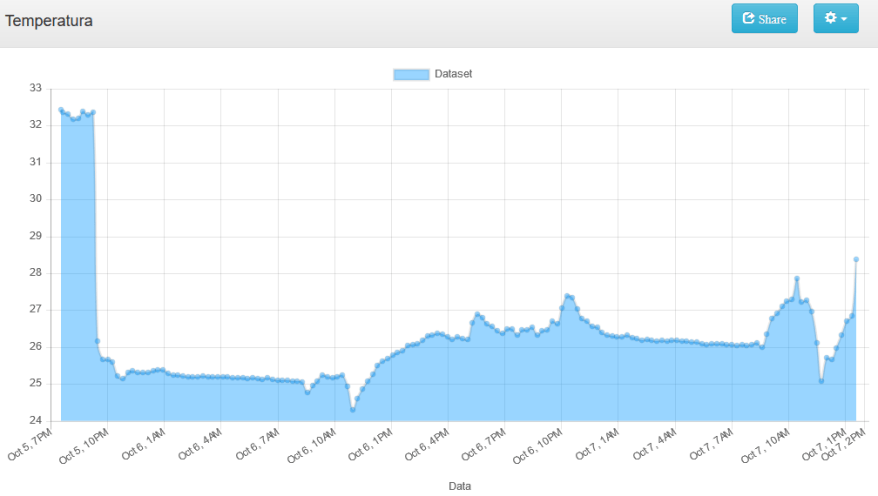Click the arrow icon inside Share button
Viewport: 878px width, 496px height.
[x=748, y=19]
